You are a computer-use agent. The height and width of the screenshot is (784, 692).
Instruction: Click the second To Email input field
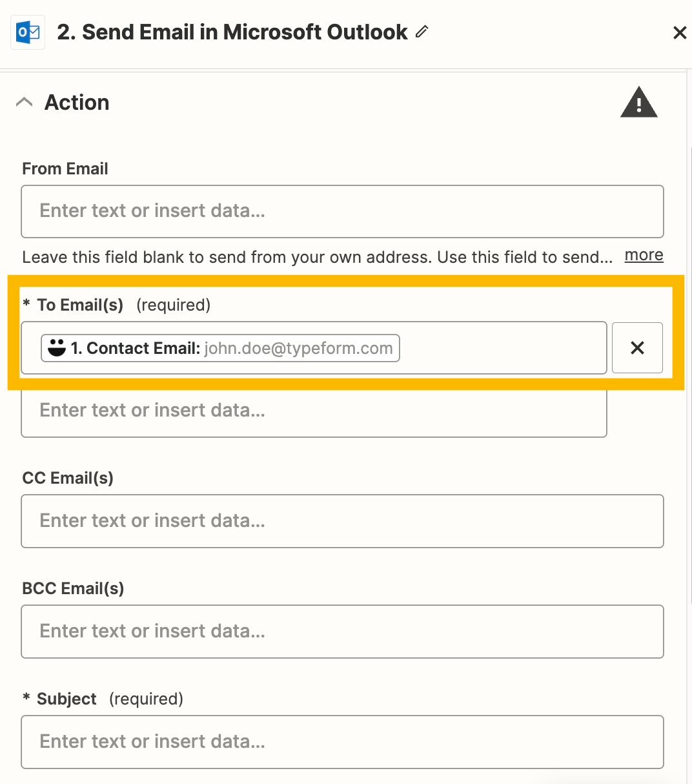(x=314, y=413)
